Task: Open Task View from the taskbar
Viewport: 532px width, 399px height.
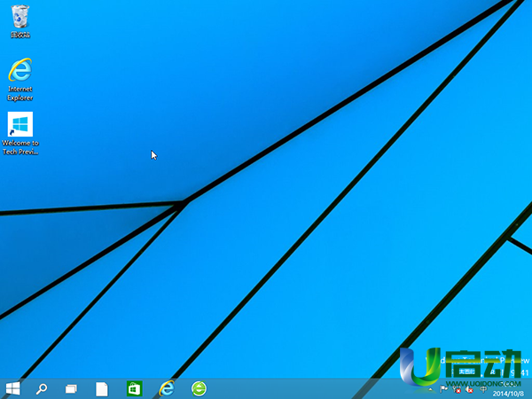Action: pos(71,388)
